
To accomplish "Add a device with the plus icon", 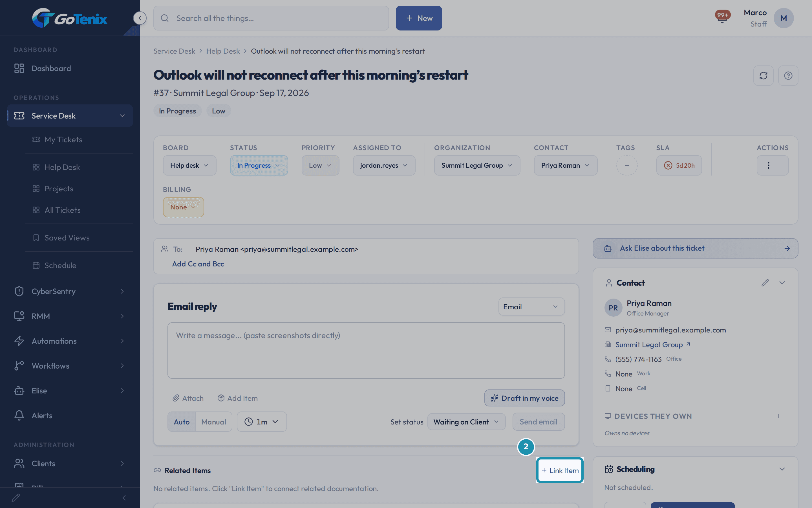I will point(778,416).
